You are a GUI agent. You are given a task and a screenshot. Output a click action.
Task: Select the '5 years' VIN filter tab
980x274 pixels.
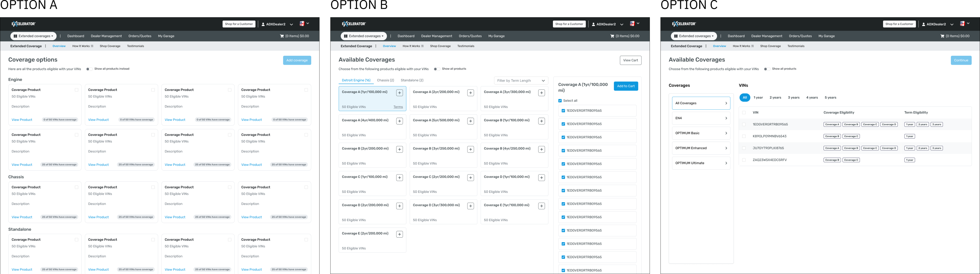click(830, 97)
